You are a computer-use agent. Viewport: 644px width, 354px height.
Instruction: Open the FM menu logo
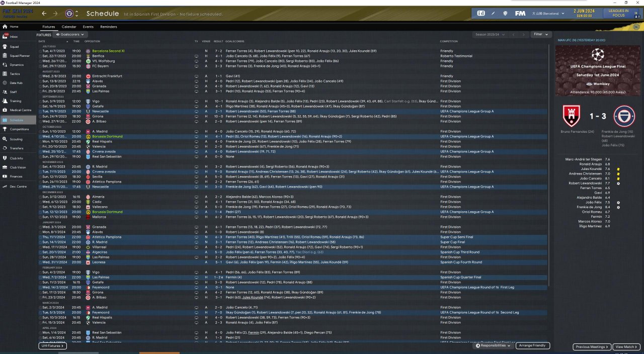tap(520, 13)
